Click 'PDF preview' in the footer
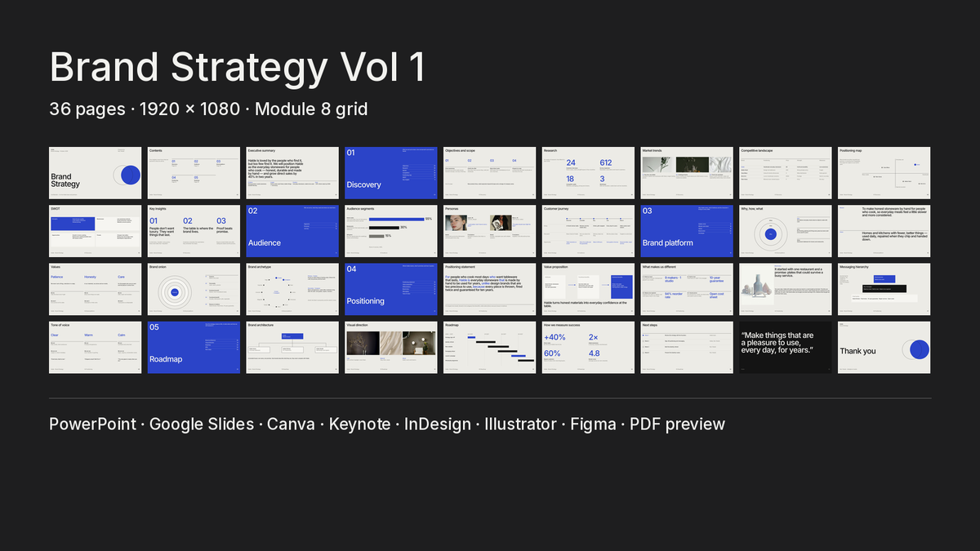Image resolution: width=980 pixels, height=551 pixels. coord(677,424)
